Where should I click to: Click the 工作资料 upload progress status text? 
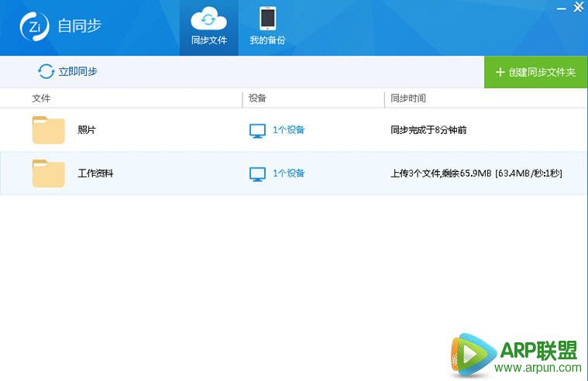pos(476,173)
